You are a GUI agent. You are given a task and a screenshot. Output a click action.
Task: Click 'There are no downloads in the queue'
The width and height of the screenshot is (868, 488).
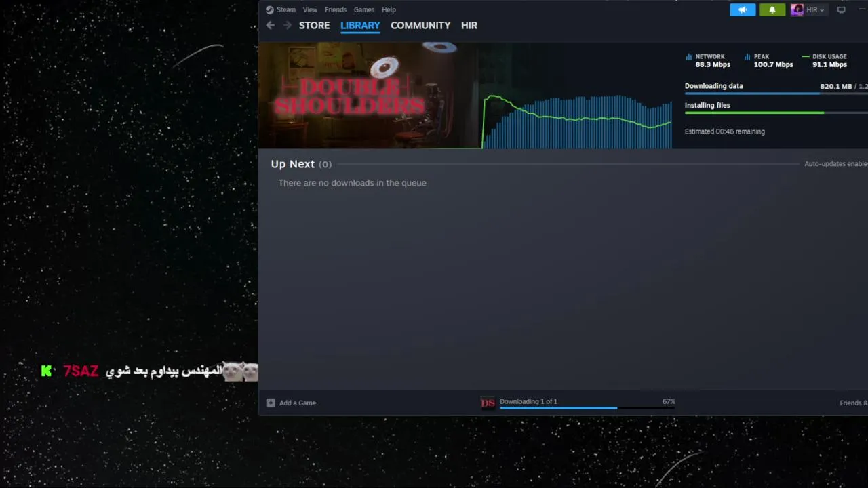(x=352, y=183)
